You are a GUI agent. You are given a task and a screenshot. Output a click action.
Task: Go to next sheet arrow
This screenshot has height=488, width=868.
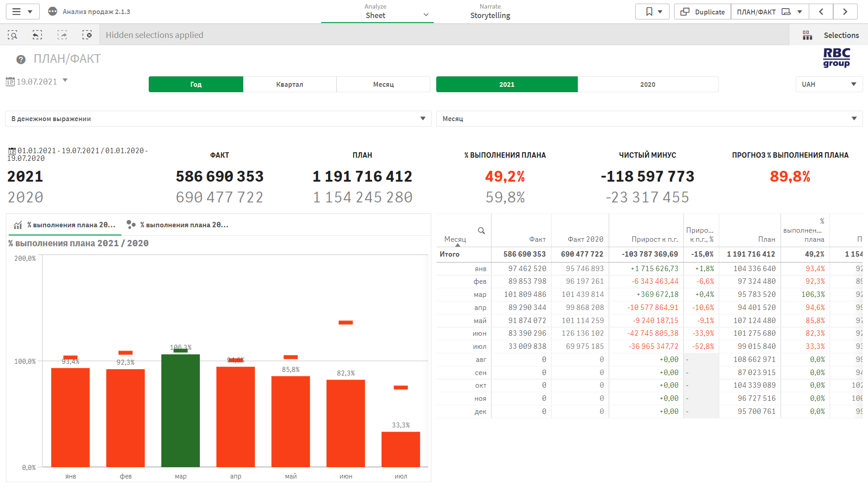click(x=844, y=12)
